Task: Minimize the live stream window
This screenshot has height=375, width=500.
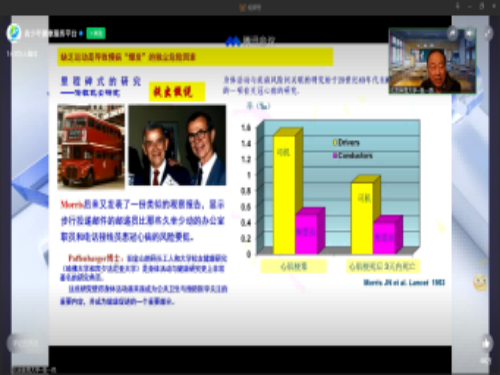Action: tap(470, 6)
